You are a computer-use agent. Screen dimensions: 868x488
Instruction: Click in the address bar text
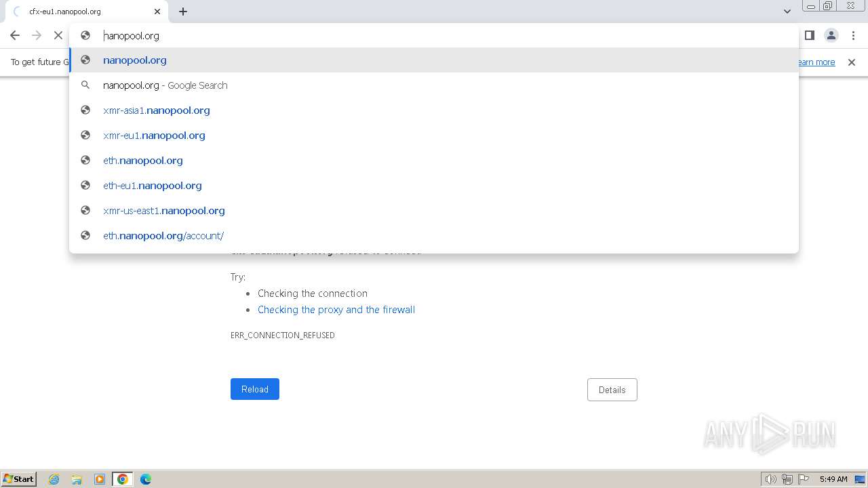(131, 35)
